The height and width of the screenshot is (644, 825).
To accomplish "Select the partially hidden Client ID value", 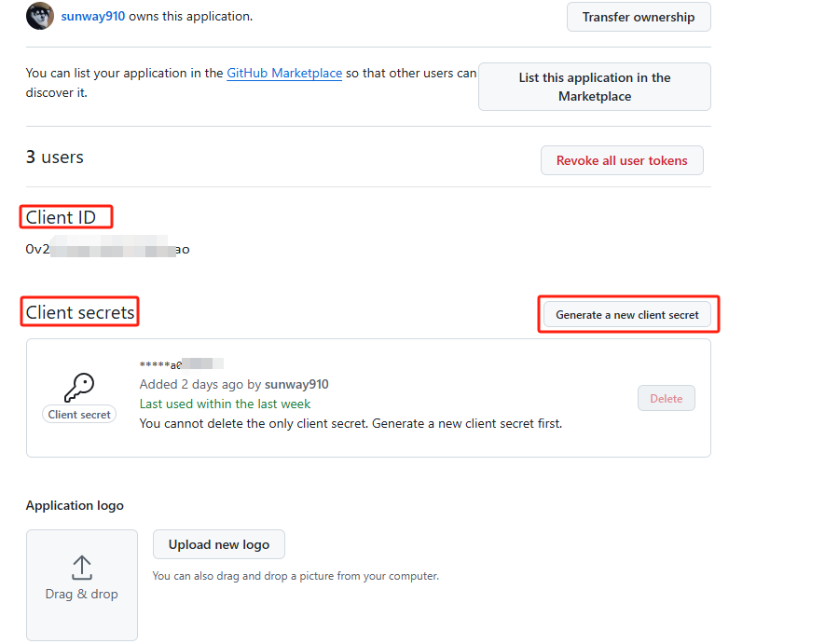I will coord(107,250).
